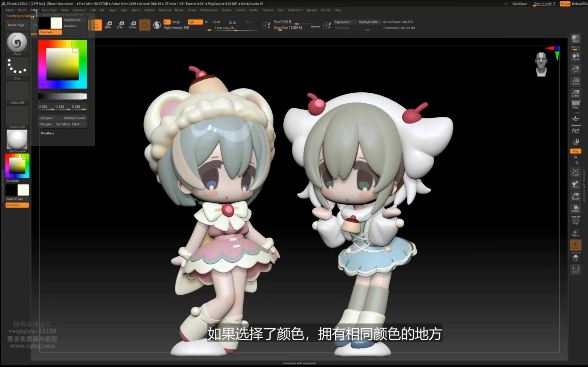Open the Preferences menu

click(x=209, y=10)
